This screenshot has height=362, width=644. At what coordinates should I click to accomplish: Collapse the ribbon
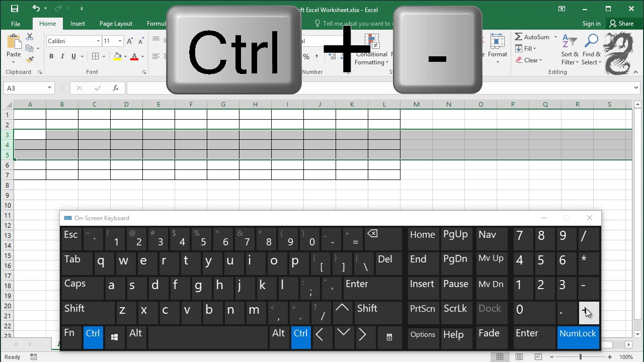[x=635, y=72]
